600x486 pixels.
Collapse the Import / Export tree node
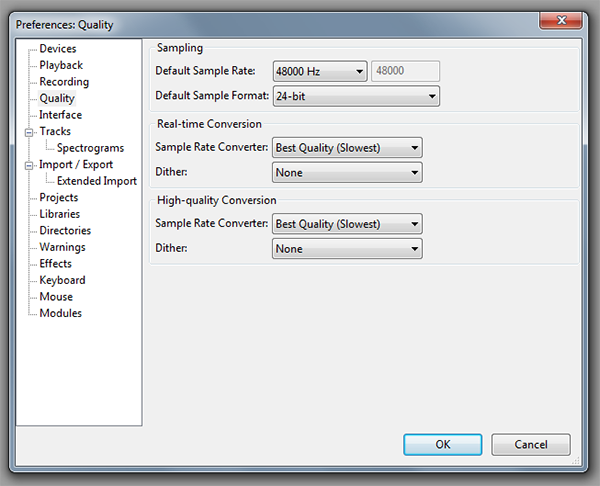(29, 165)
